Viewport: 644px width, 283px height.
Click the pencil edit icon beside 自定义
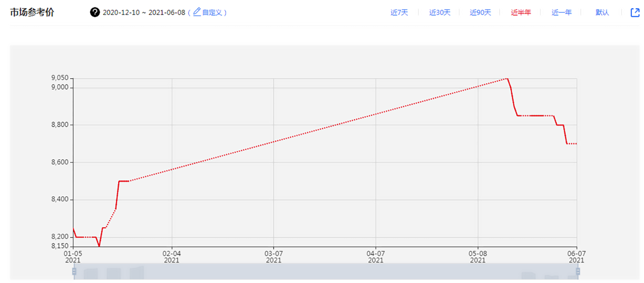(197, 12)
